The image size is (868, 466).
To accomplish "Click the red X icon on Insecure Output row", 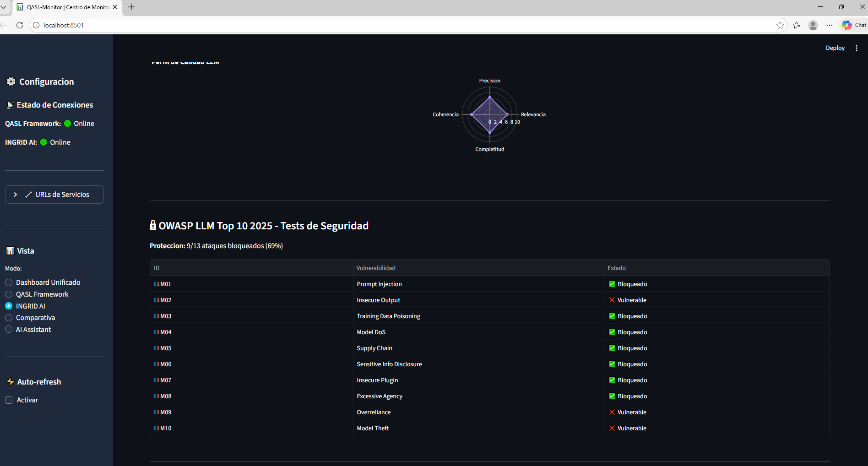I will click(612, 300).
